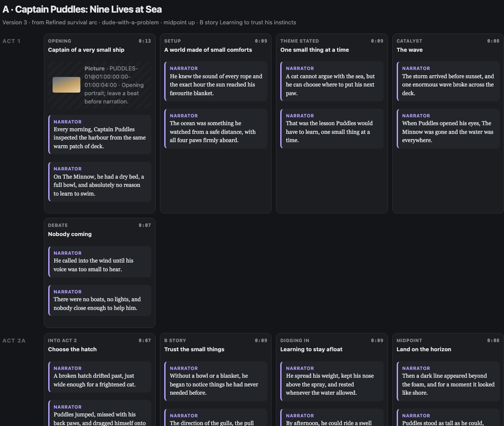The image size is (504, 426).
Task: Click the "DEBATE" beat label
Action: 58,225
